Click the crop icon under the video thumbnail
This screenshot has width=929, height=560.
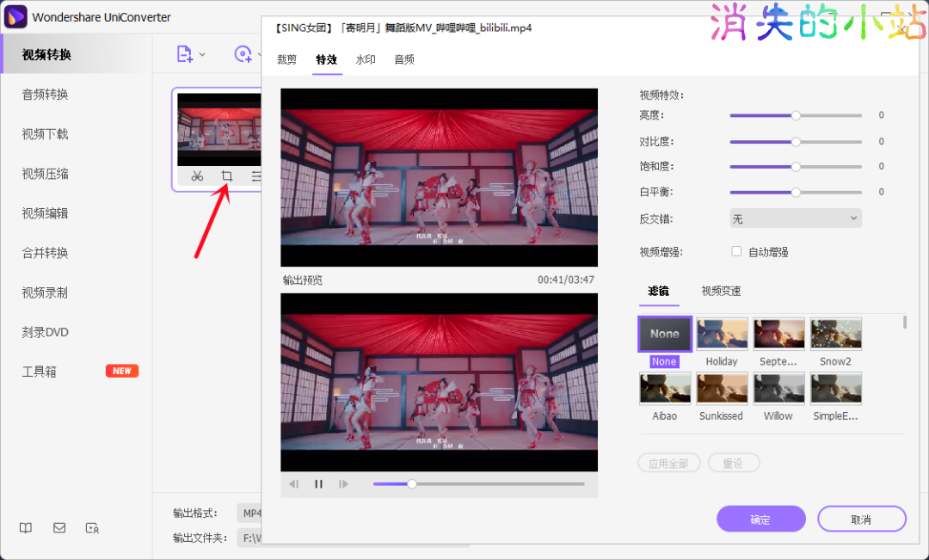point(227,176)
